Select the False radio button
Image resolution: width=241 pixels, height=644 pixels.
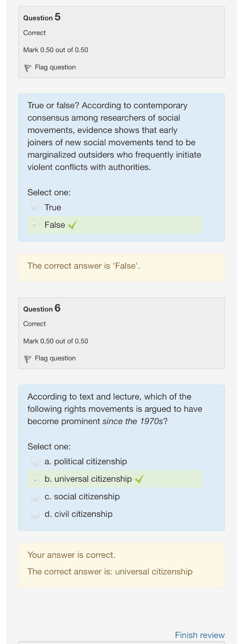[x=34, y=224]
